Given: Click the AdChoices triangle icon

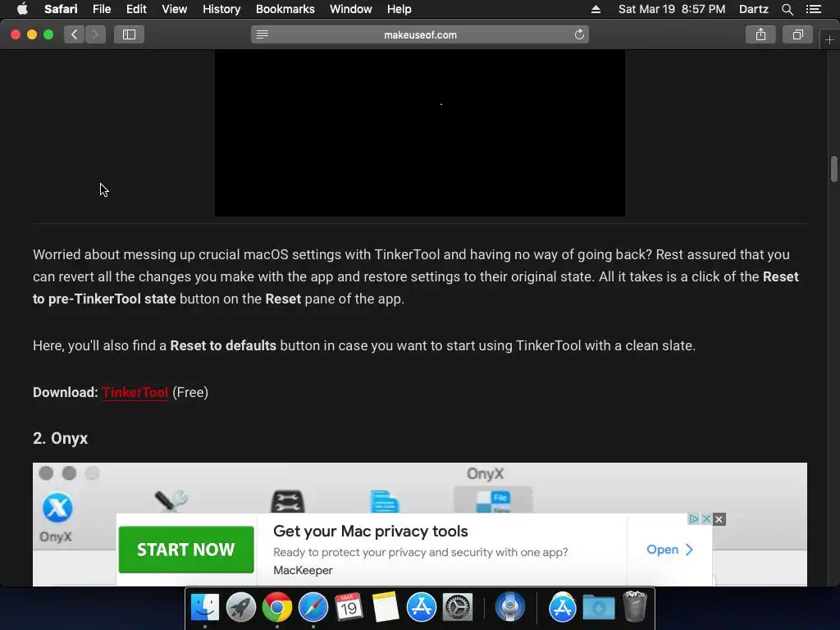Looking at the screenshot, I should click(694, 518).
